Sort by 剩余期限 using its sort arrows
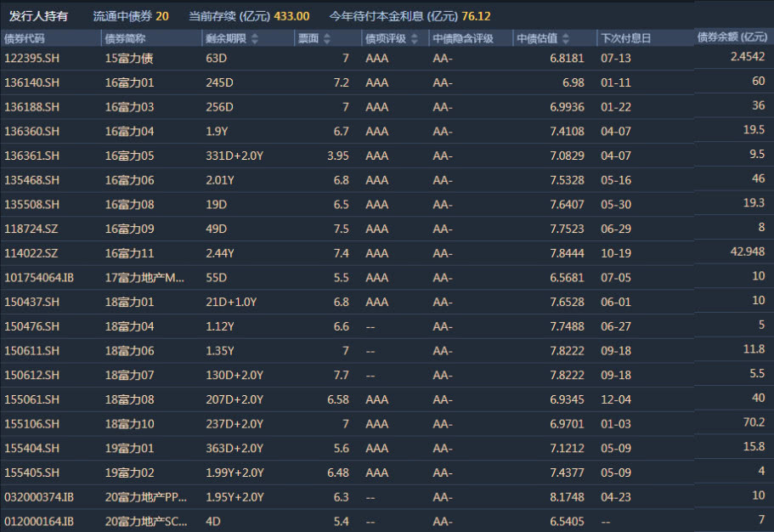The width and height of the screenshot is (774, 532). 255,38
